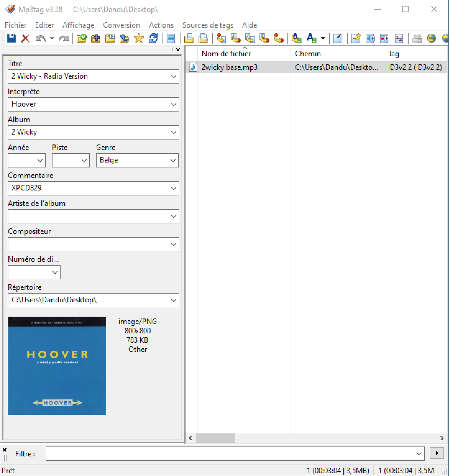Expand the Répertoire dropdown
Screen dimensions: 449x476
(173, 300)
